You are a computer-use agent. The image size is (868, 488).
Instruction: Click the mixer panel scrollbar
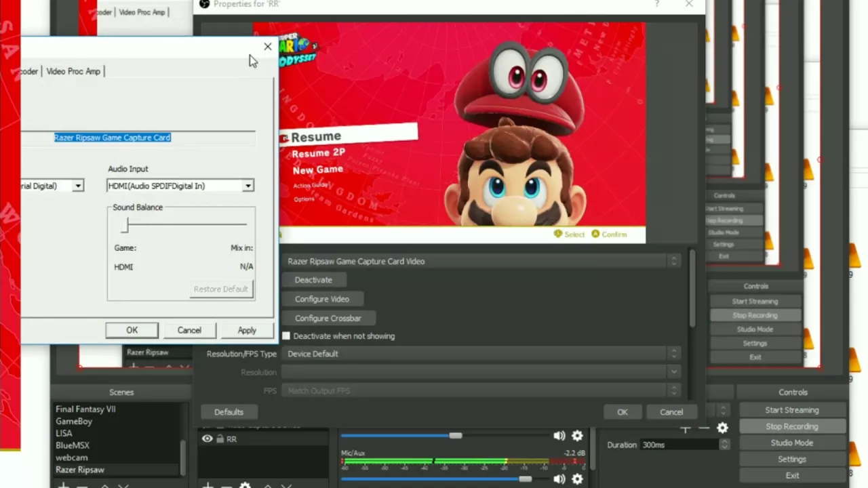coord(593,449)
